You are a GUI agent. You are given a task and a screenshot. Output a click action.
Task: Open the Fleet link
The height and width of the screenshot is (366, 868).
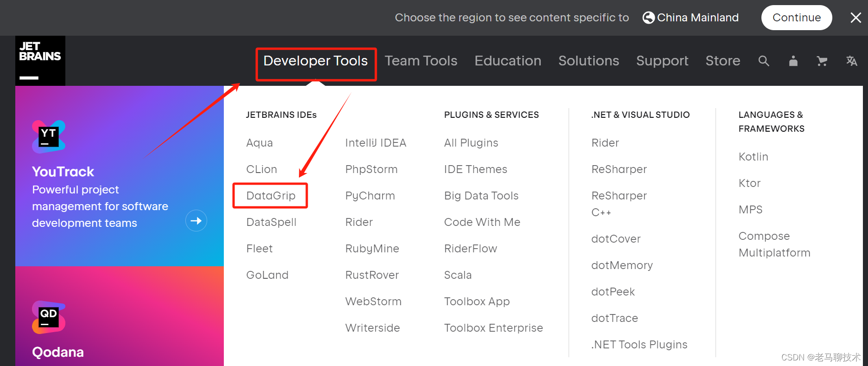[260, 249]
